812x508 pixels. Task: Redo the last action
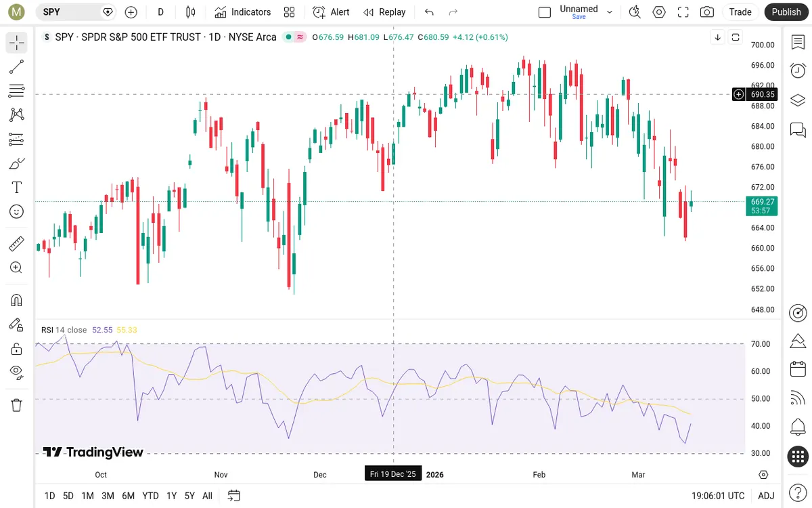[x=453, y=12]
